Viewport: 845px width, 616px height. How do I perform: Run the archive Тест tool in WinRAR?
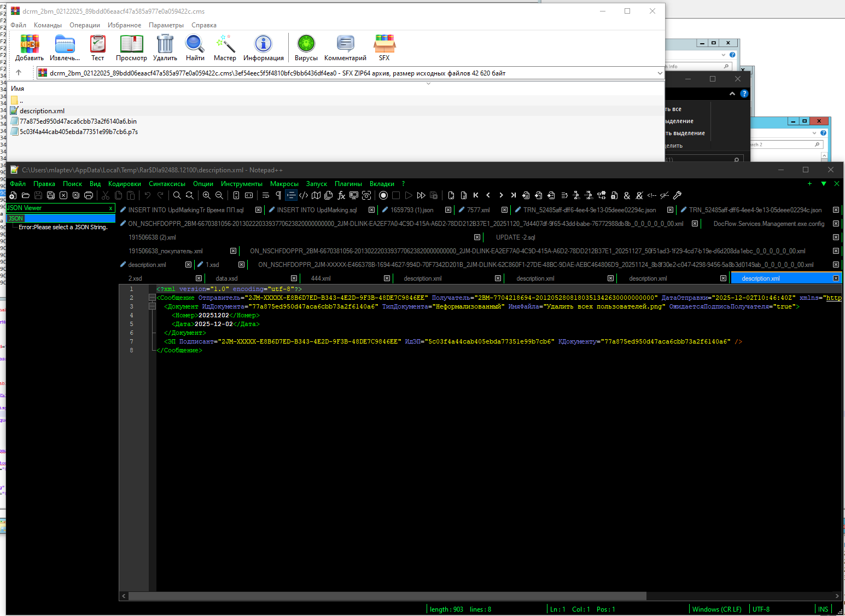pyautogui.click(x=97, y=48)
